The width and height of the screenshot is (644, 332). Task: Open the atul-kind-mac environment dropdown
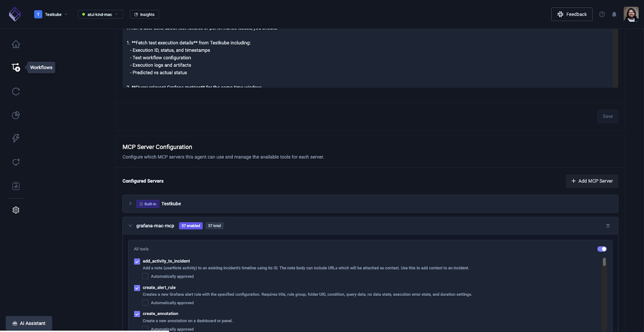(x=100, y=14)
